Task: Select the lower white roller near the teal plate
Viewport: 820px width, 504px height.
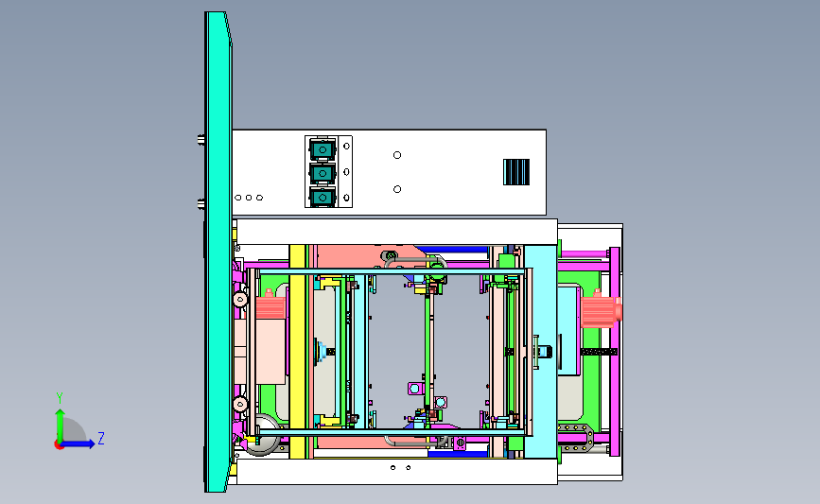Action: click(240, 404)
